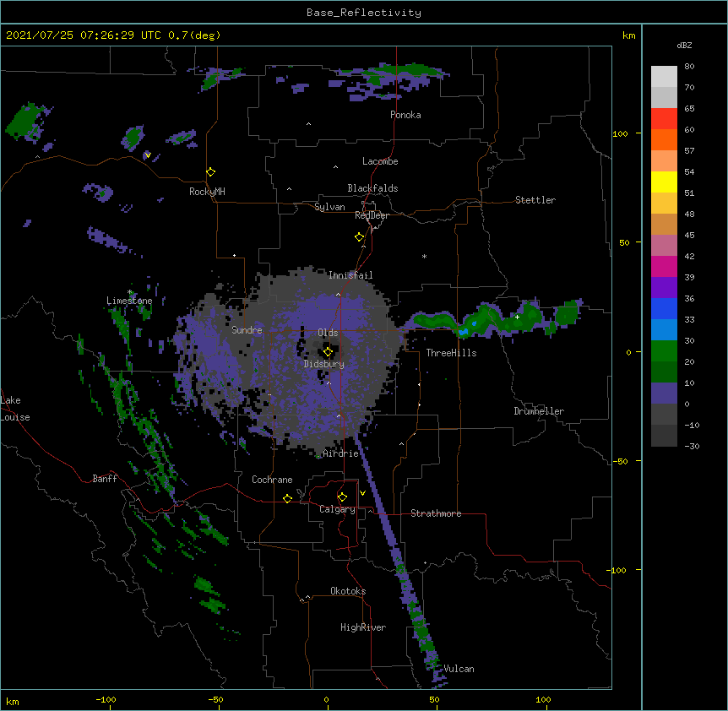The height and width of the screenshot is (711, 728).
Task: Click the HighRiver city label
Action: pyautogui.click(x=363, y=627)
